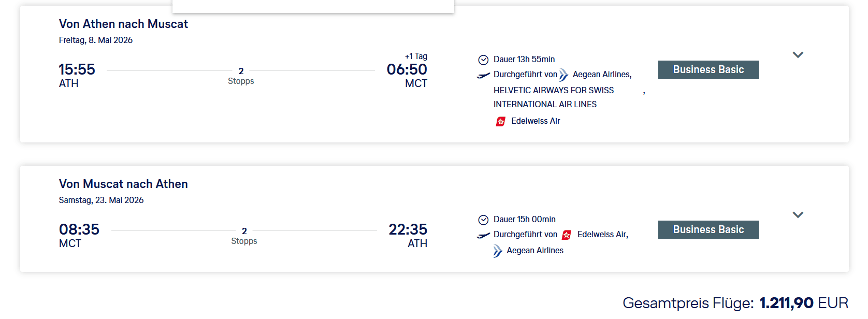The image size is (868, 319).
Task: Click the heading Von Muscat nach Athen
Action: 123,184
